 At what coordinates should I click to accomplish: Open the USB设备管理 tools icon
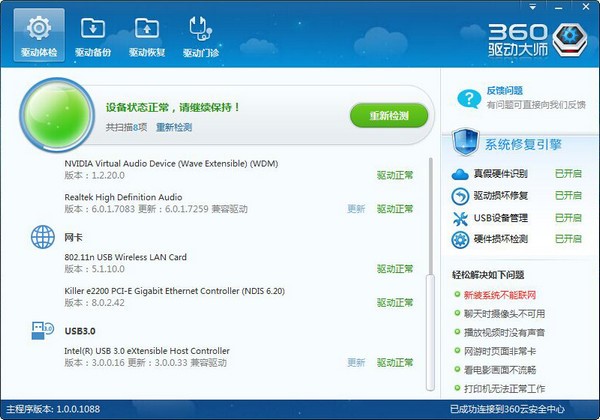coord(460,218)
